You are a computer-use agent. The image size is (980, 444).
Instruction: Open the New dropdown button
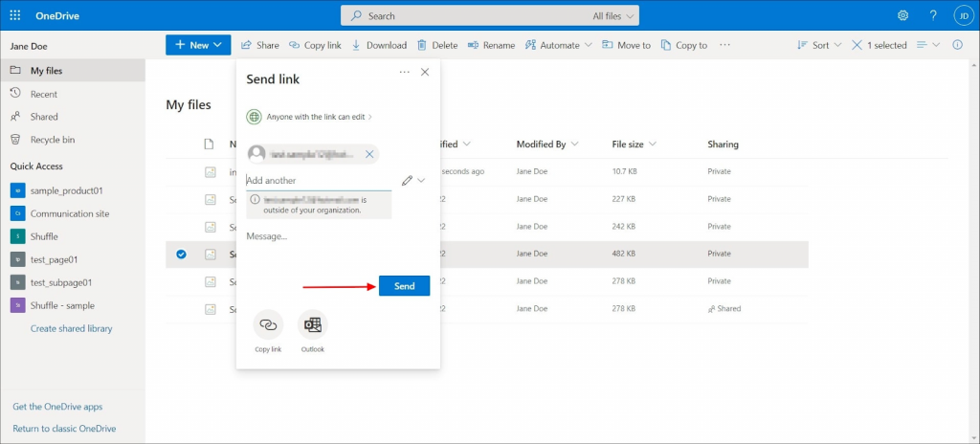coord(198,45)
